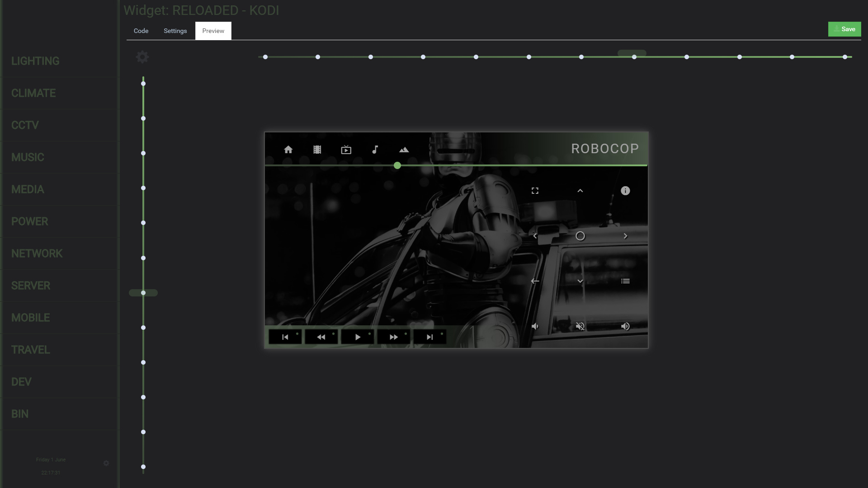Toggle the mute speaker icon
Screen dimensions: 868x488
click(x=580, y=326)
